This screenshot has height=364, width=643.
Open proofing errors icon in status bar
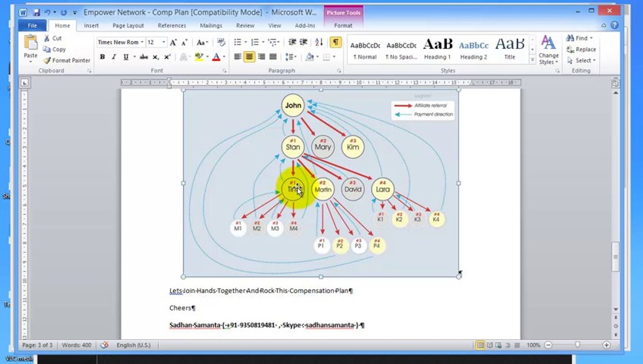tap(104, 345)
